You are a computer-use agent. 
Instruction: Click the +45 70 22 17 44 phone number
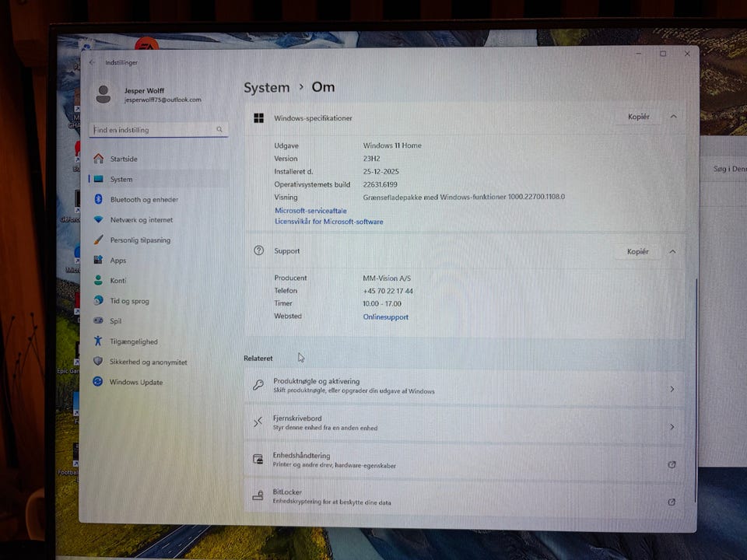[388, 291]
